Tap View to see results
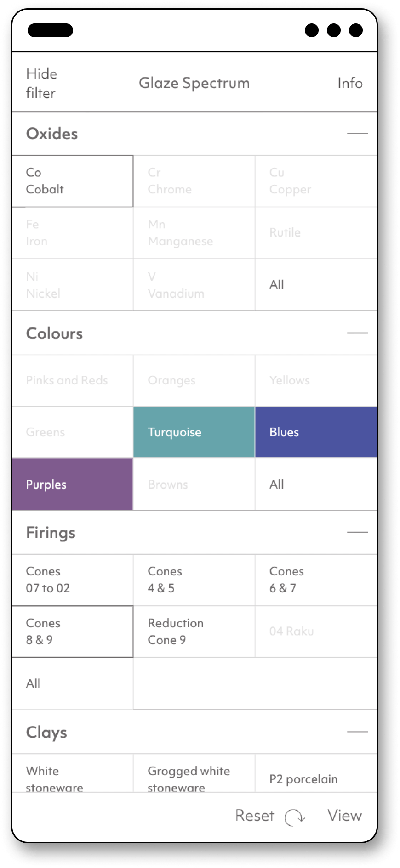 pos(345,816)
